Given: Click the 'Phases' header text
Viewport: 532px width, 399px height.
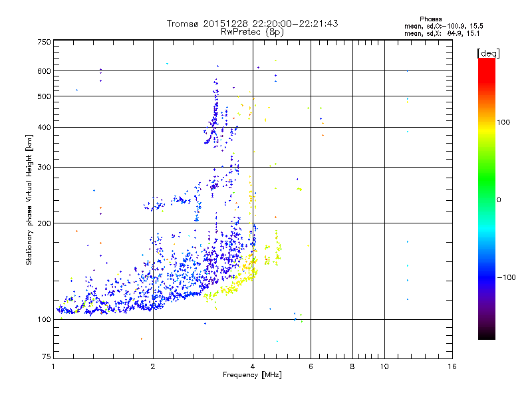Looking at the screenshot, I should click(430, 19).
